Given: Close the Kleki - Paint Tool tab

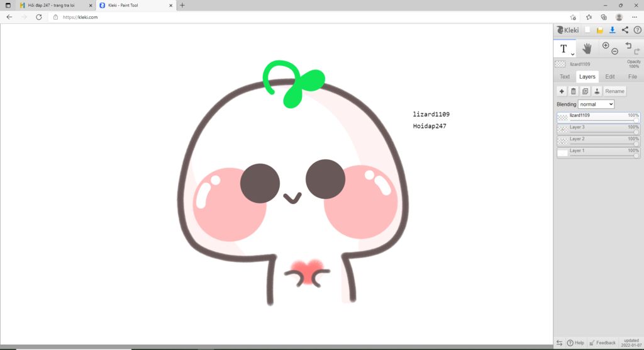Looking at the screenshot, I should click(x=171, y=5).
